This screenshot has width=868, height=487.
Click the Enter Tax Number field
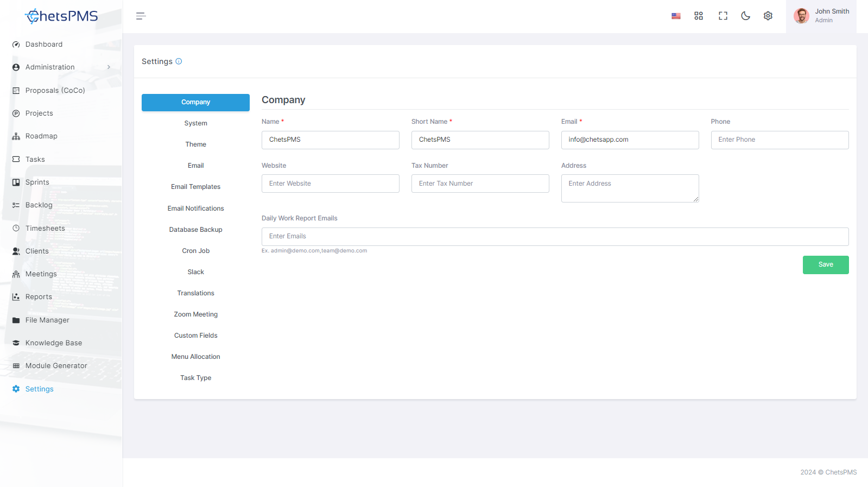click(480, 184)
